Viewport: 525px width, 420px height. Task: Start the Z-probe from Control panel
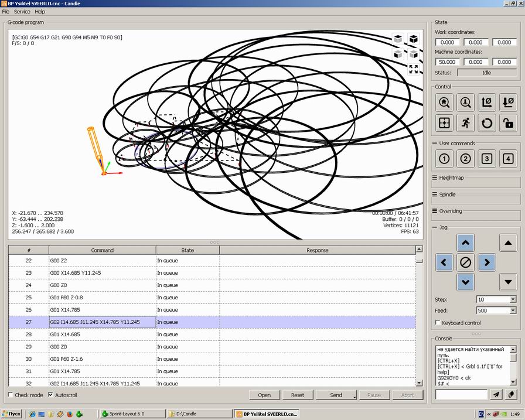[x=465, y=102]
